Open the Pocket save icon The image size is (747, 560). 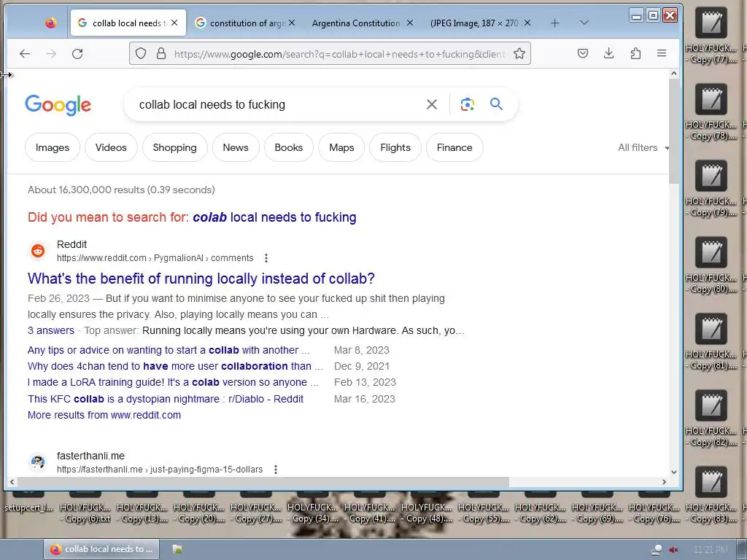[583, 53]
